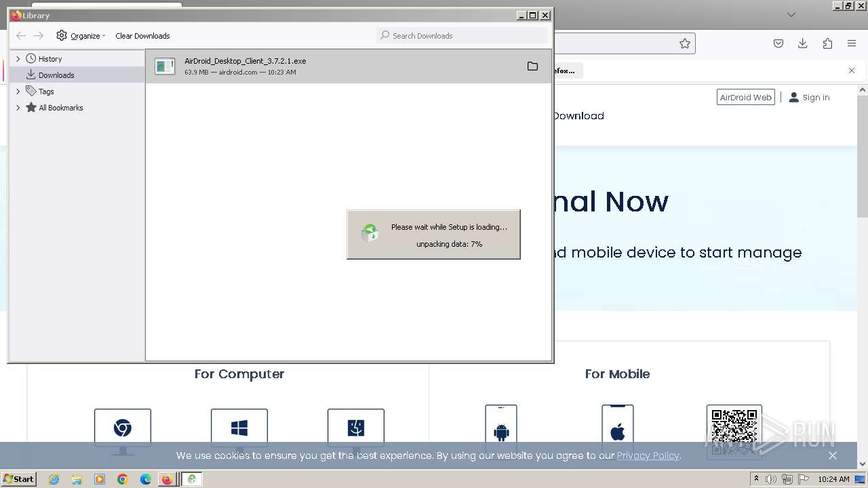Choose the Mac download icon
Viewport: 868px width, 488px height.
356,431
